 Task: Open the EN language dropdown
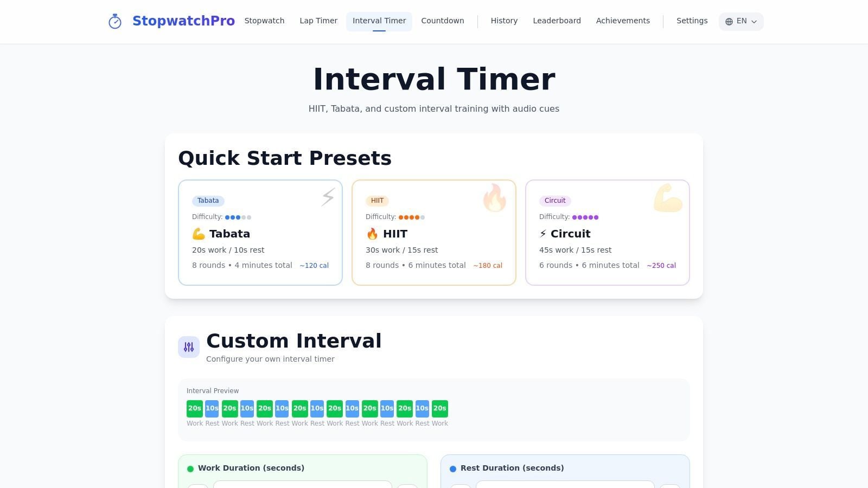coord(741,21)
